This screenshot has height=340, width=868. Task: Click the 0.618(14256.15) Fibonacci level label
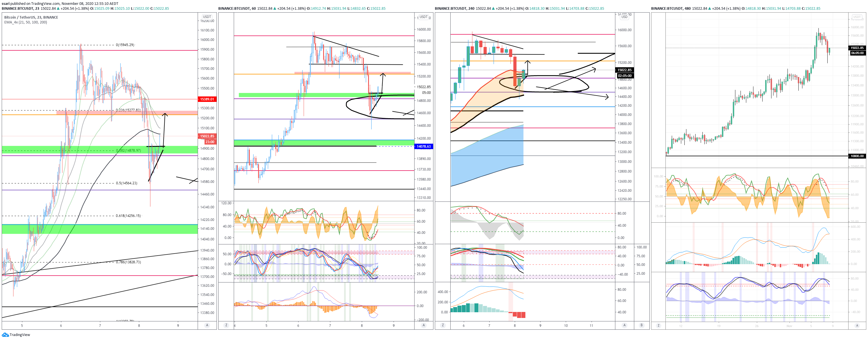click(128, 216)
